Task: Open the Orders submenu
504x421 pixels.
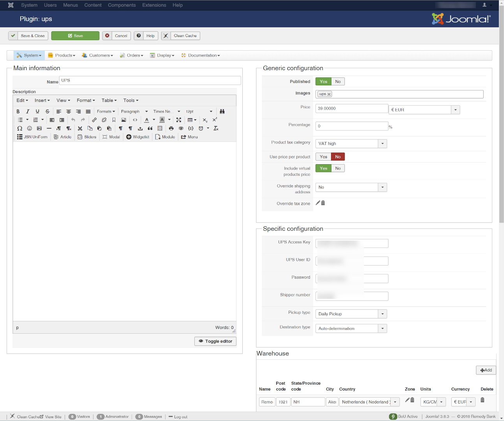Action: pyautogui.click(x=132, y=55)
